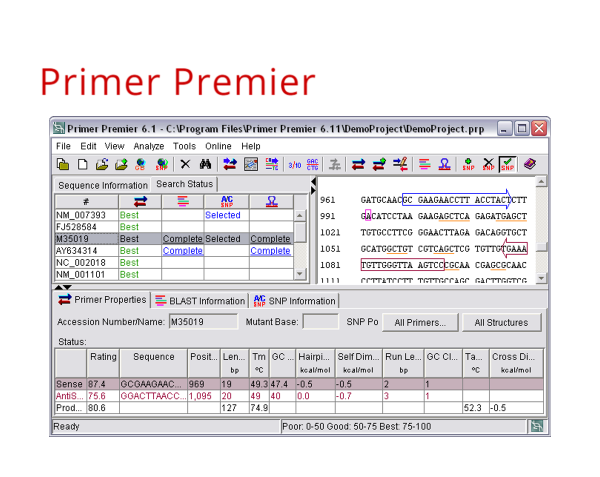
Task: Open the Analyze menu
Action: [148, 146]
